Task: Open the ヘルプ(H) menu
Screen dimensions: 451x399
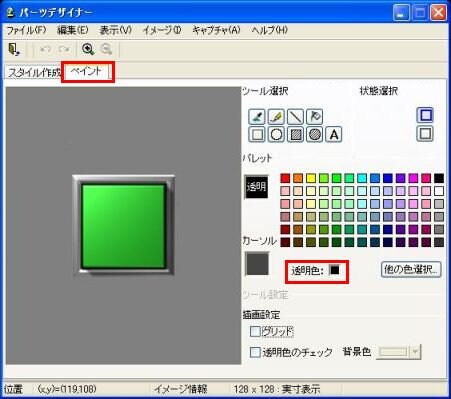Action: [270, 30]
